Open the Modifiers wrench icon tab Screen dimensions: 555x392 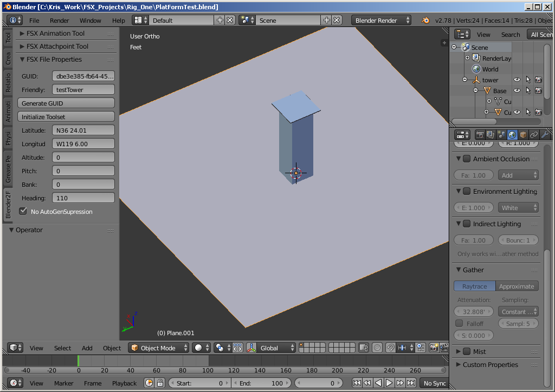click(545, 135)
